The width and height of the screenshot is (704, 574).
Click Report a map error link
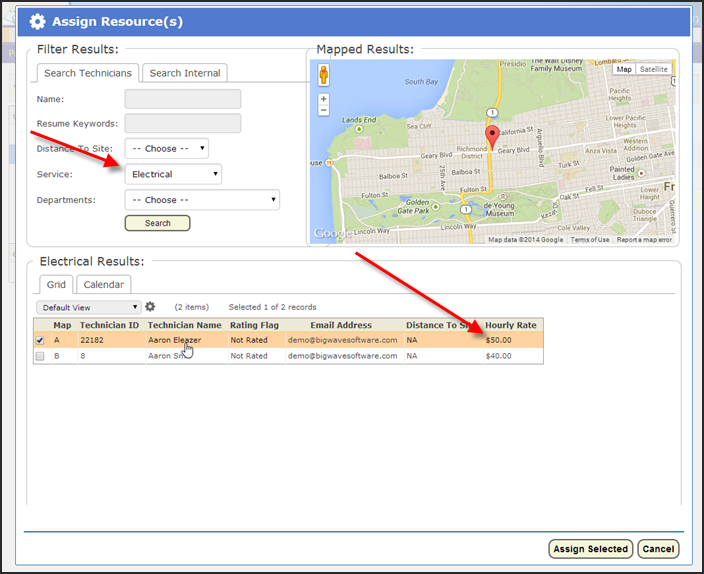[644, 240]
